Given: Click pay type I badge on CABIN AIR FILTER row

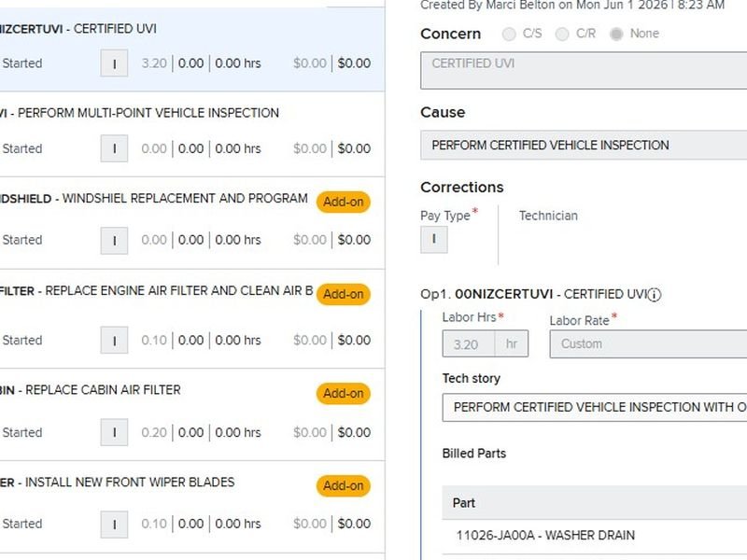Looking at the screenshot, I should 114,432.
